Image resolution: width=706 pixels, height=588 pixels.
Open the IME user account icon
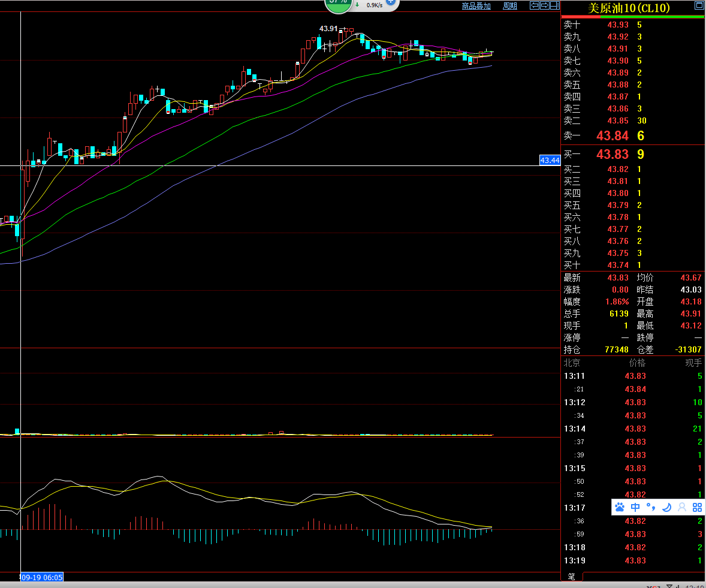coord(681,508)
